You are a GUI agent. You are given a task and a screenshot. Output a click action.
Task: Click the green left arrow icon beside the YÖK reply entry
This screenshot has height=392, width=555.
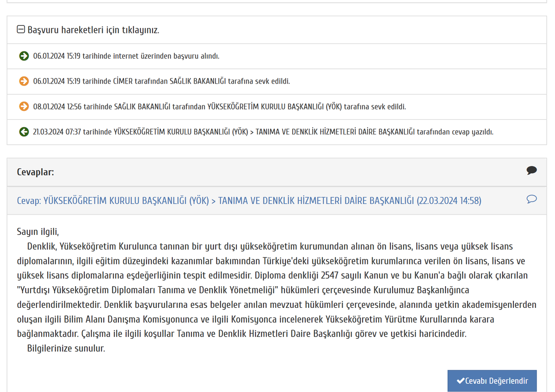coord(24,132)
